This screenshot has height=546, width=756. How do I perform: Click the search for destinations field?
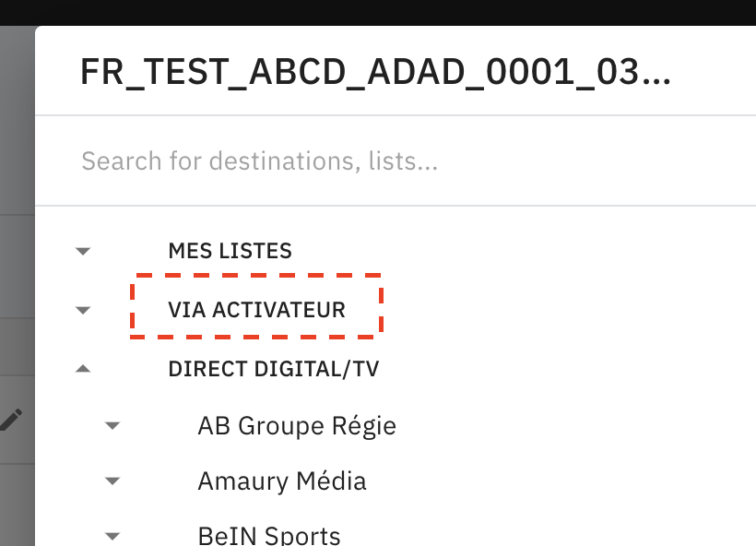click(x=261, y=160)
